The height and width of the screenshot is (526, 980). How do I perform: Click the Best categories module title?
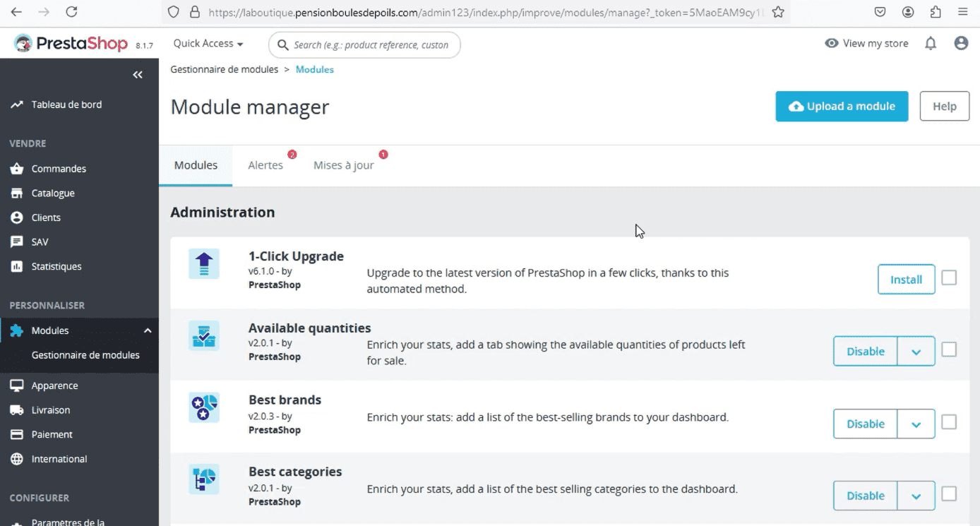[295, 472]
